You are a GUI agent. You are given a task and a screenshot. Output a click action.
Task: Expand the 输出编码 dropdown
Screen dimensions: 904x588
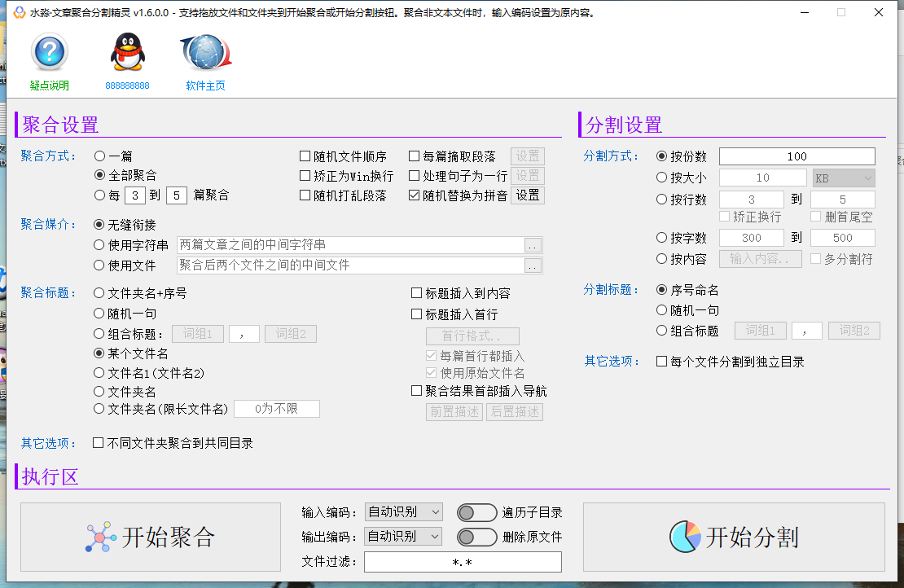[x=403, y=536]
